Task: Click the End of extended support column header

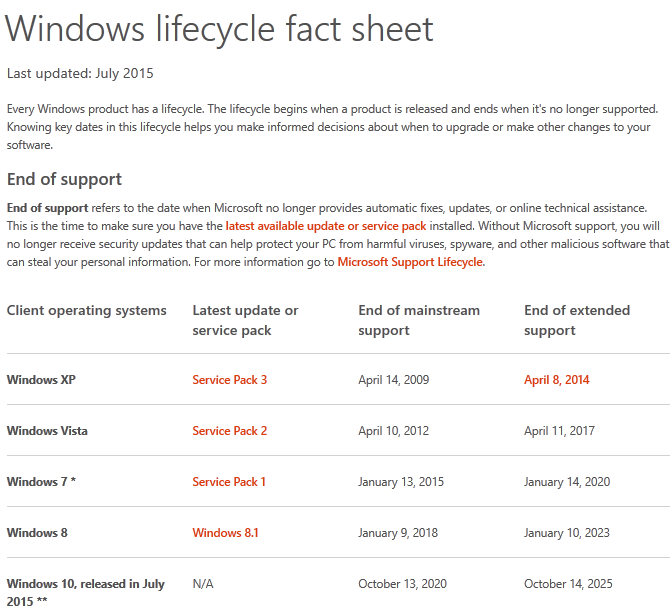Action: [x=577, y=320]
